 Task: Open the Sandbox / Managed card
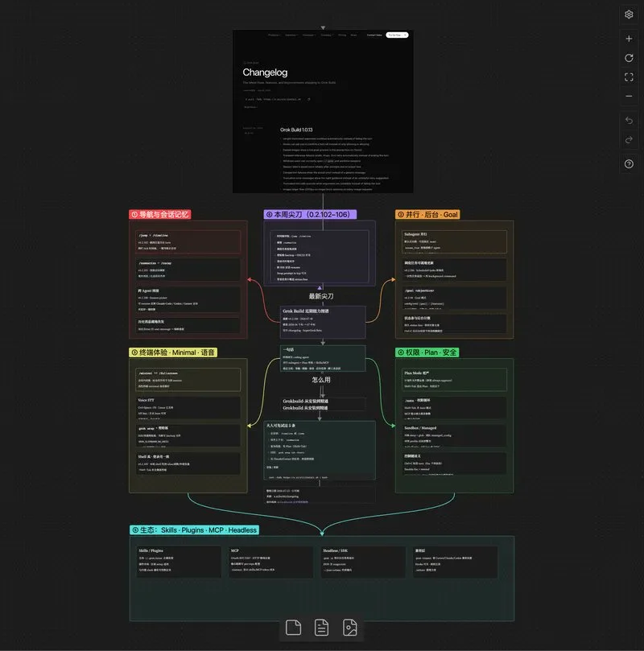(454, 435)
